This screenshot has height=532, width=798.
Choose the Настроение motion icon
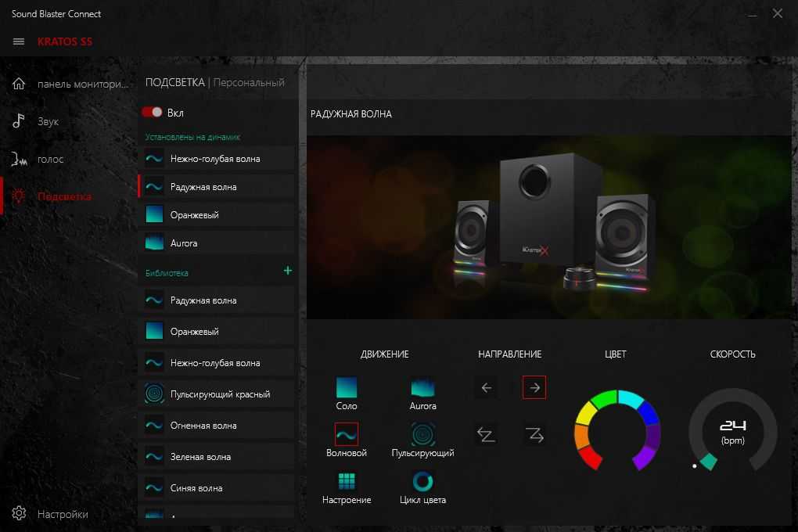coord(347,481)
